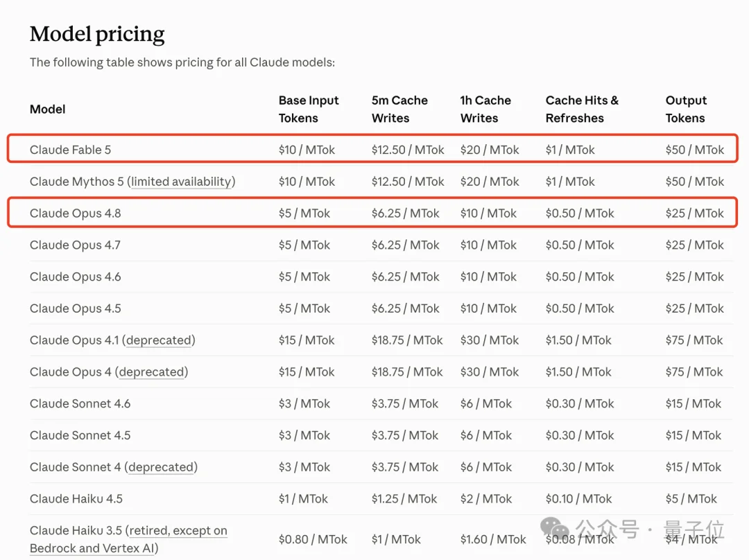Select the Claude Fable 5 row name
The height and width of the screenshot is (560, 749).
point(70,150)
